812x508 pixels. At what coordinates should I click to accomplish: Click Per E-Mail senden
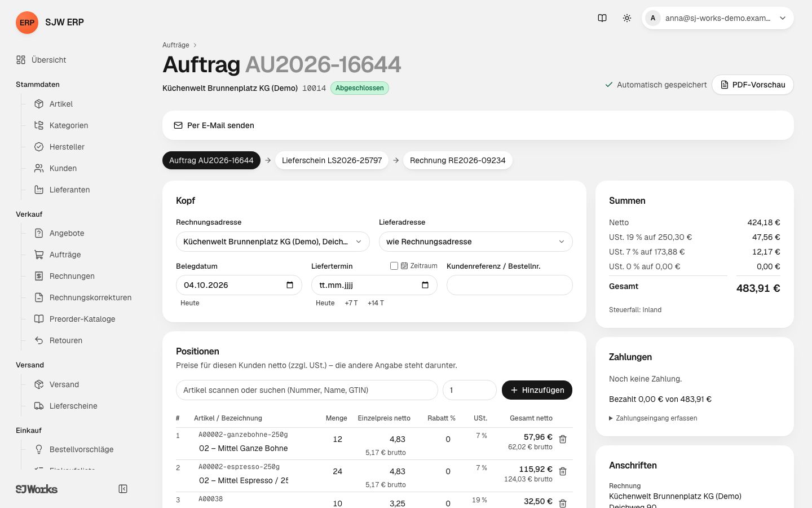pos(214,125)
